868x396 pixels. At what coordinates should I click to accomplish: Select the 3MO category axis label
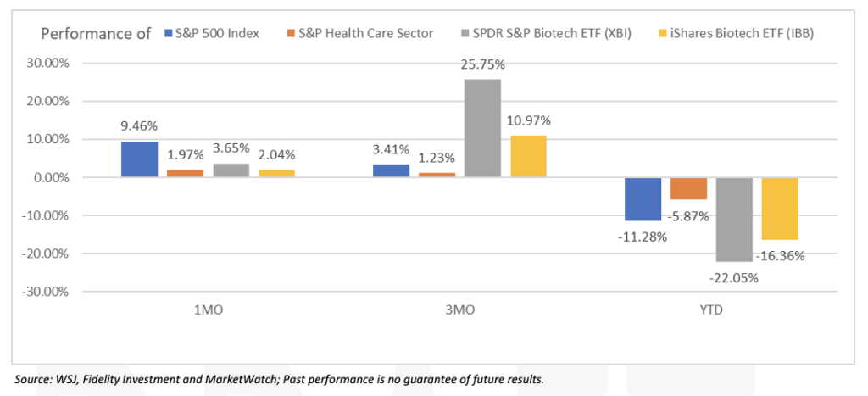[459, 310]
